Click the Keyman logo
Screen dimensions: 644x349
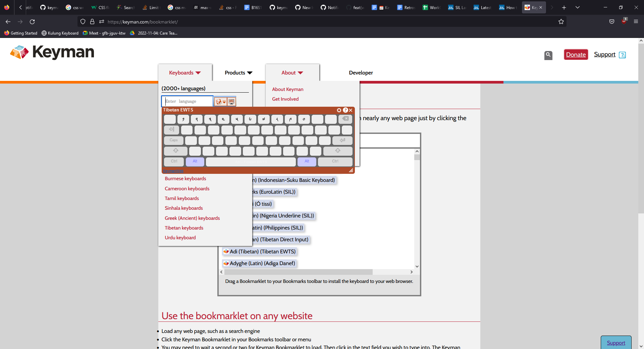pyautogui.click(x=52, y=52)
